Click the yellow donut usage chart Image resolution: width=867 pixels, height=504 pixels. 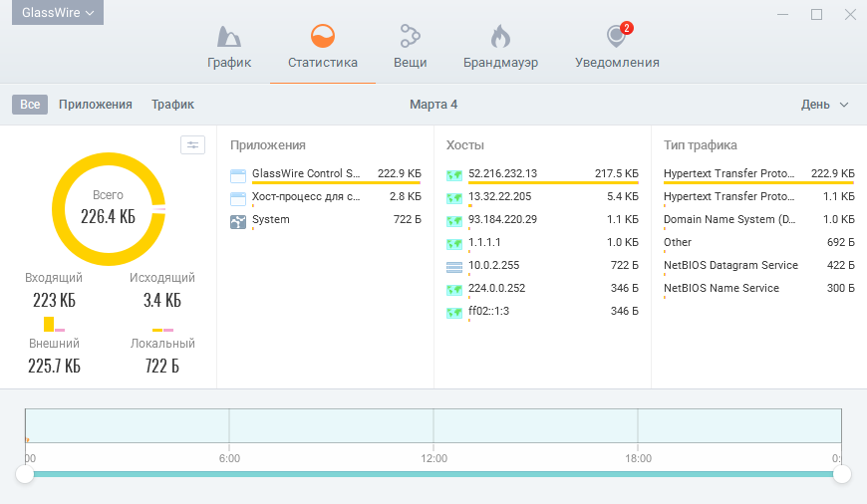(109, 209)
